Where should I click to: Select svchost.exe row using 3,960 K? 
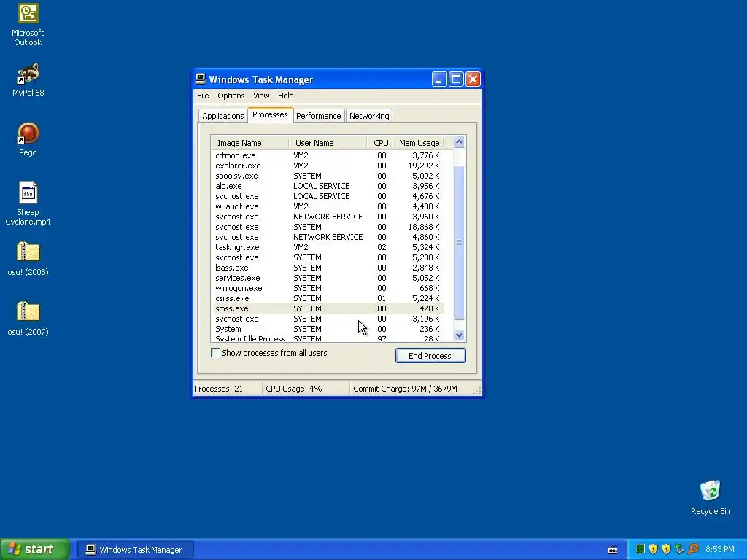point(328,217)
